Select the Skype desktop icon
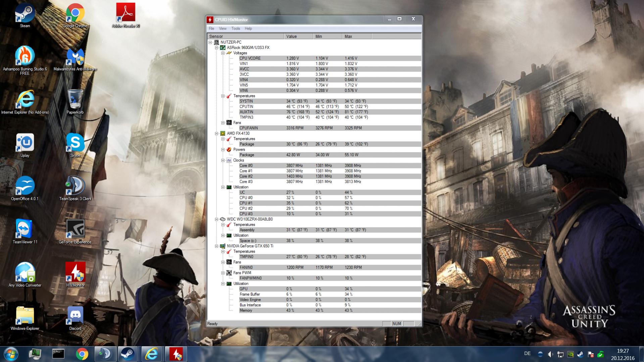This screenshot has height=362, width=644. point(75,145)
